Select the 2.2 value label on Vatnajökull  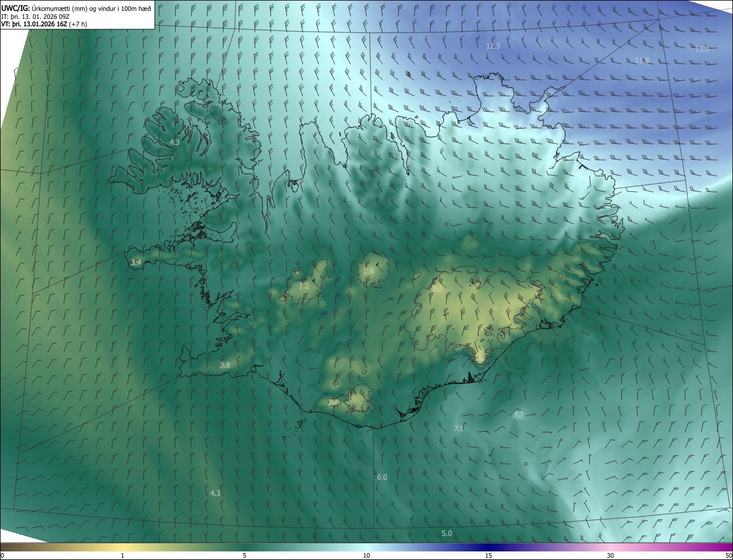[x=437, y=289]
